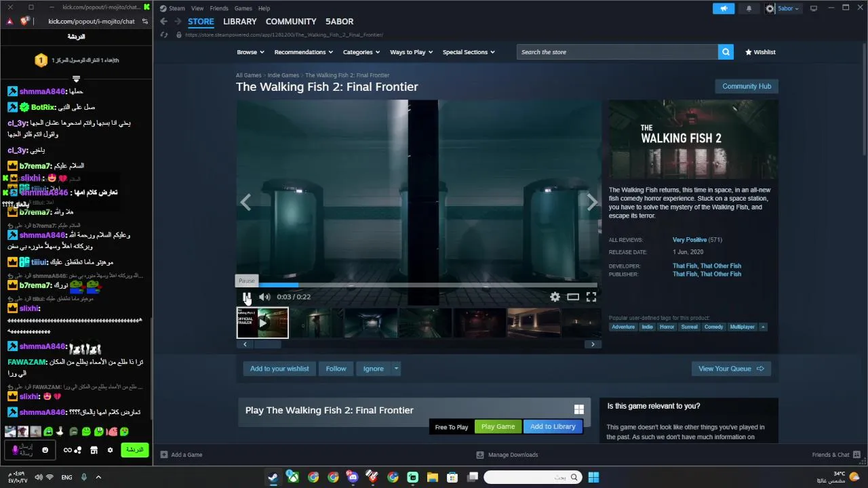Go to previous media with left arrow
The image size is (868, 488).
[x=245, y=202]
